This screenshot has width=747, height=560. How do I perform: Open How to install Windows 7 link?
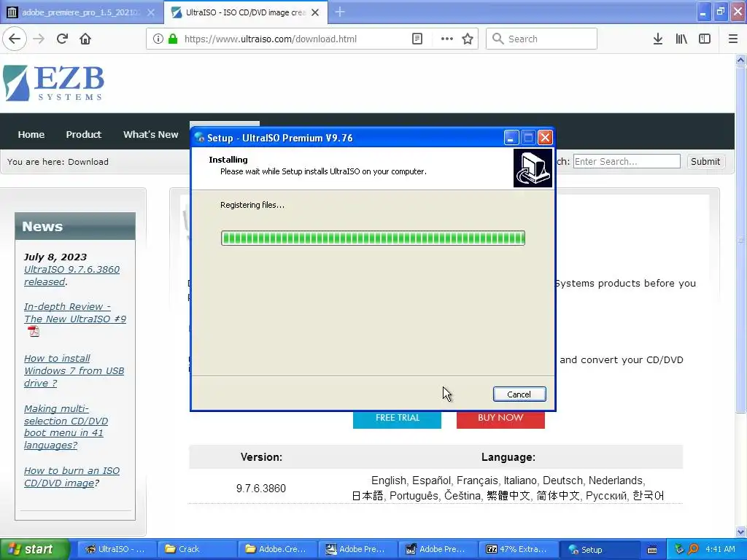tap(74, 370)
